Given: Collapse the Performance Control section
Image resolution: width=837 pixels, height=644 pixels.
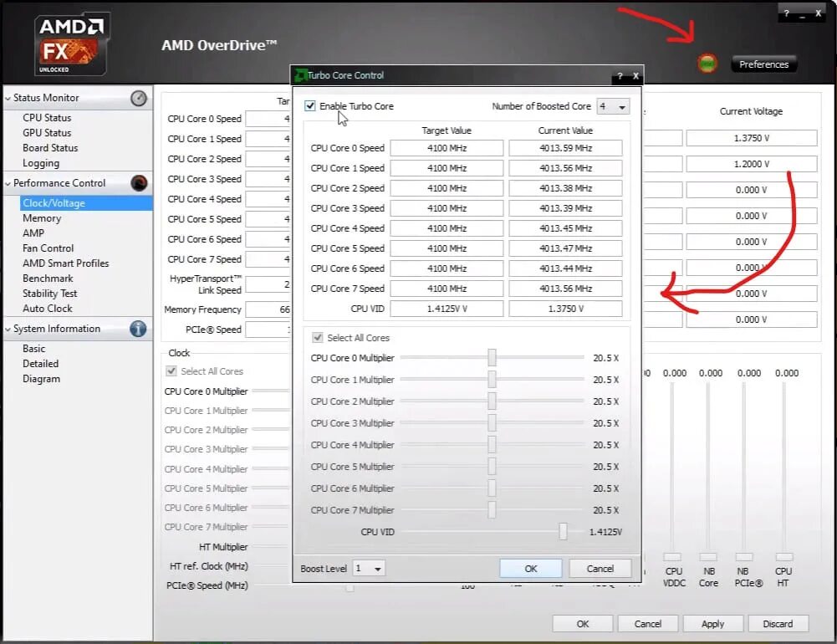Looking at the screenshot, I should pyautogui.click(x=8, y=183).
